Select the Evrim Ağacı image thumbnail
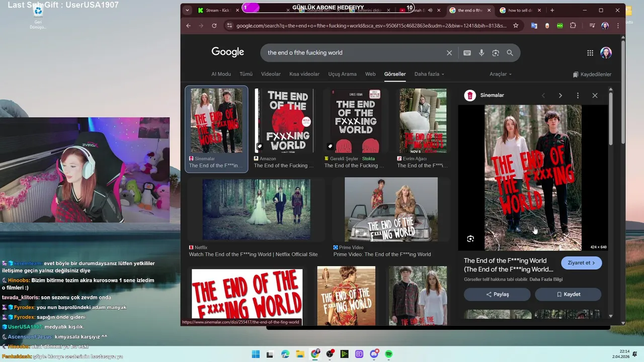The height and width of the screenshot is (362, 644). (423, 121)
